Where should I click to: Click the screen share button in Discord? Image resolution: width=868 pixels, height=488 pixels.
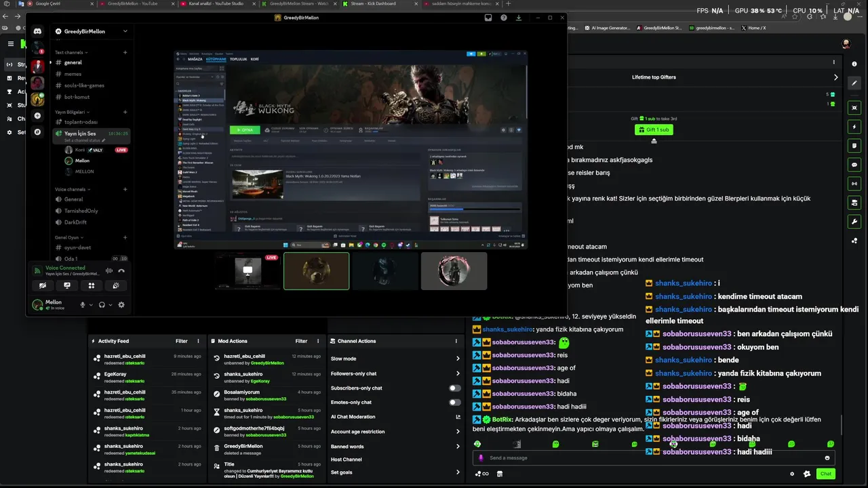point(67,286)
